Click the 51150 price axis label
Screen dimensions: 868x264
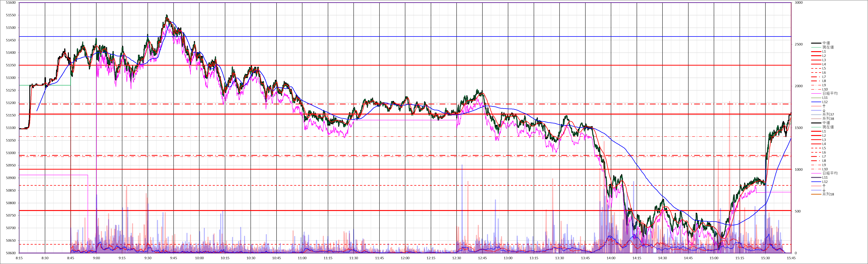(11, 115)
